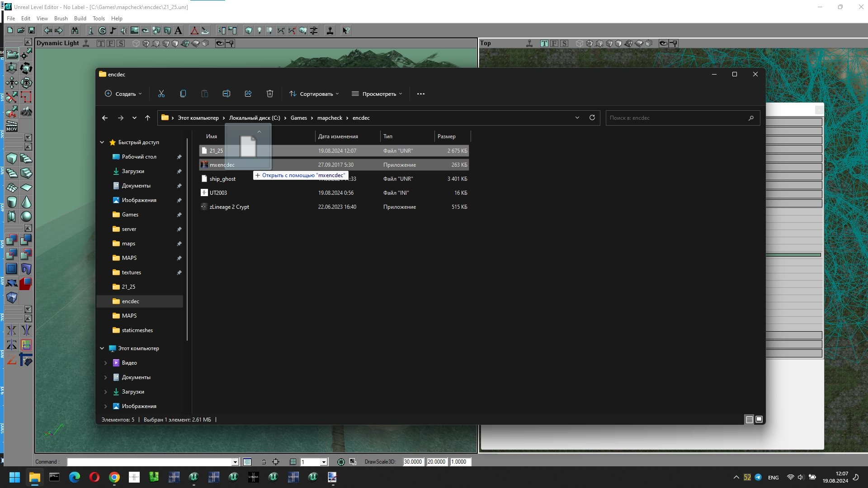Open Build Options sliders icon
The image size is (868, 488).
click(x=314, y=30)
